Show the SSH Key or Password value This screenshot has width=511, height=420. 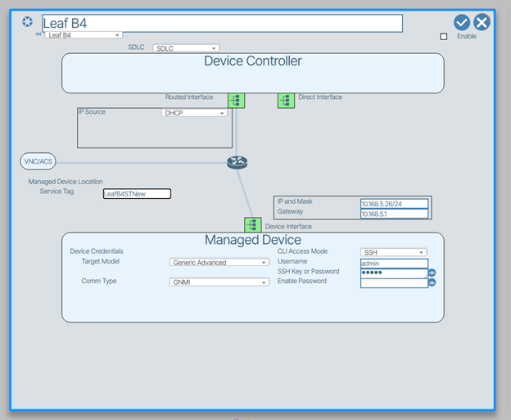tap(432, 273)
